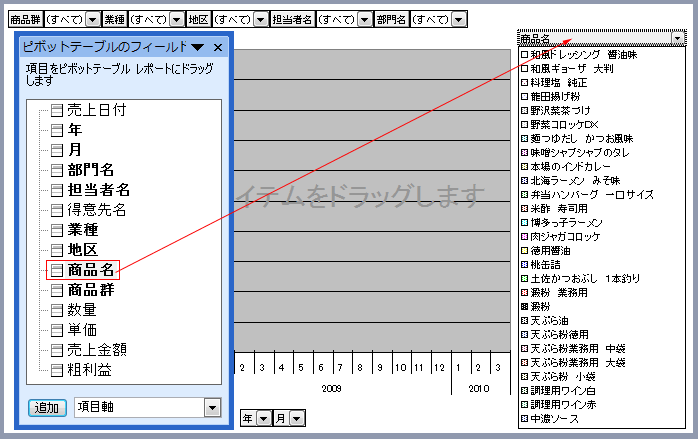Click the 売上日付 field icon
The width and height of the screenshot is (698, 439).
tap(57, 110)
